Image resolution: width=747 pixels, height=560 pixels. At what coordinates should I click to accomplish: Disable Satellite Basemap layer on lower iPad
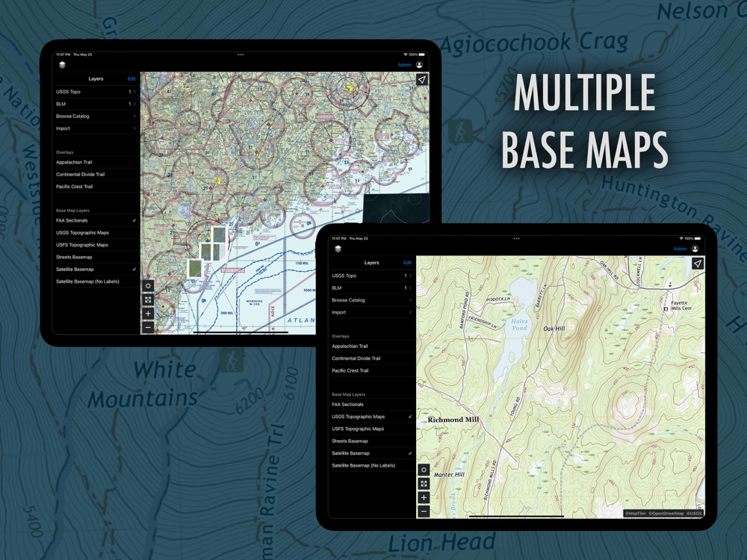371,453
